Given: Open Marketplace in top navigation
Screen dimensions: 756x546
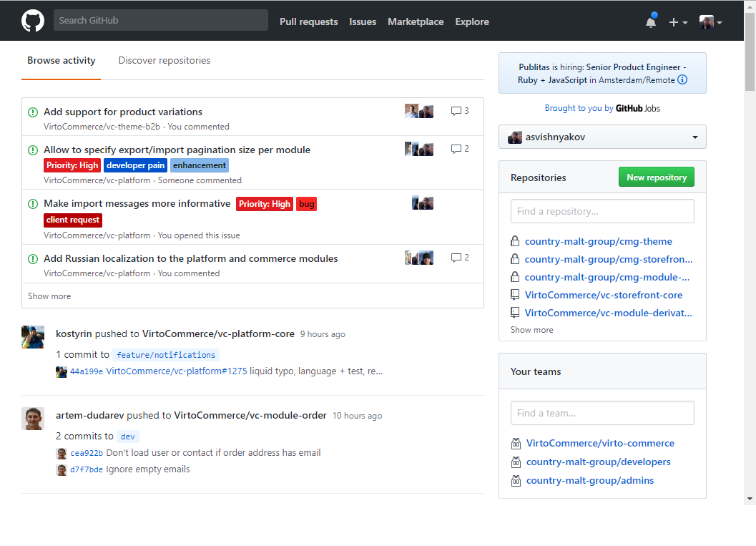Looking at the screenshot, I should coord(416,21).
